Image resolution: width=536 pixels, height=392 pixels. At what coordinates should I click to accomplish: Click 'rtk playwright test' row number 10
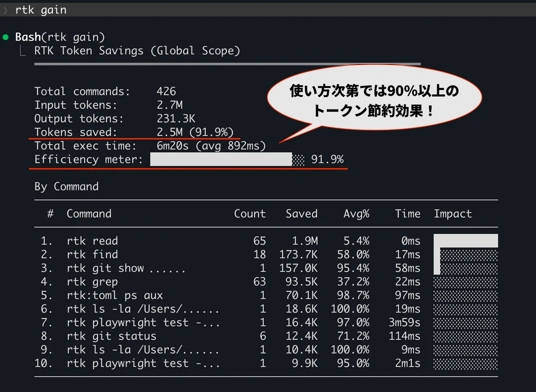(x=266, y=363)
